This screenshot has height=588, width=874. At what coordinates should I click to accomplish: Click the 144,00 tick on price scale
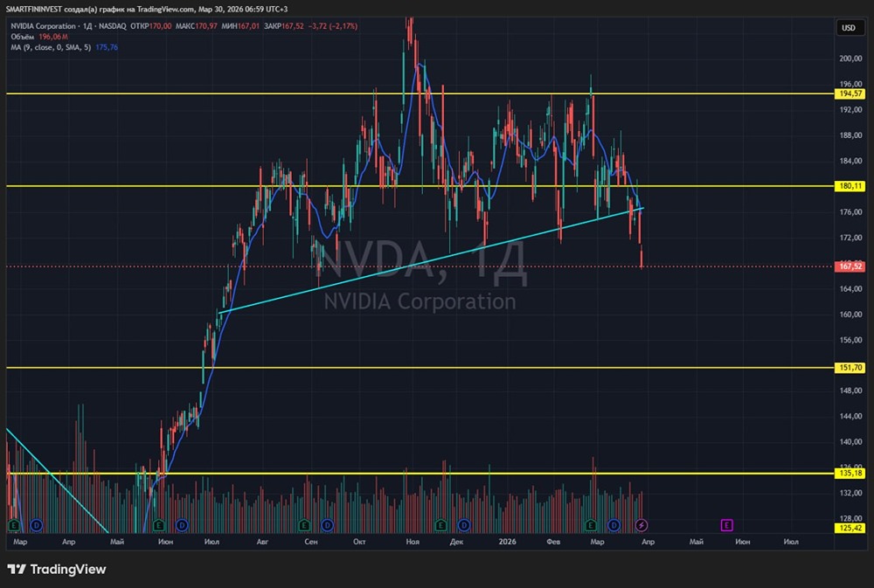tap(850, 417)
